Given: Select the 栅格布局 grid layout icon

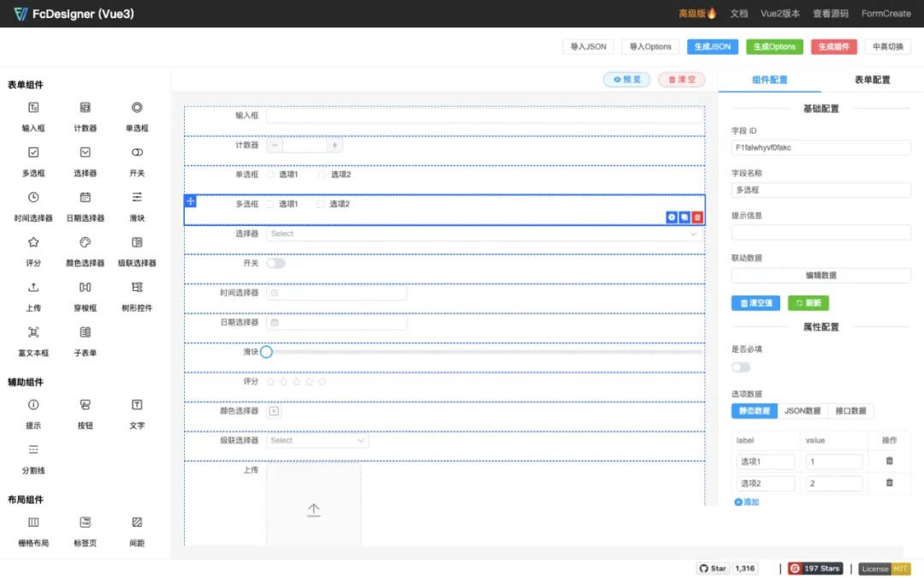Looking at the screenshot, I should 33,522.
